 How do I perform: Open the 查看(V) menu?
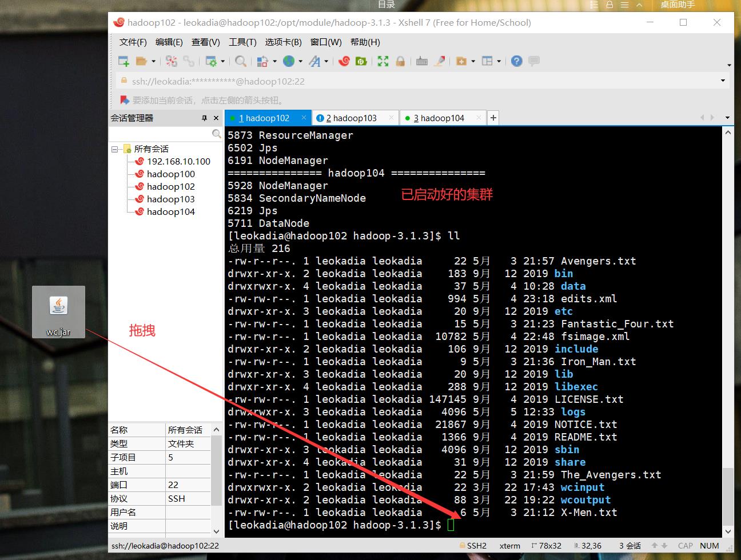[x=206, y=42]
